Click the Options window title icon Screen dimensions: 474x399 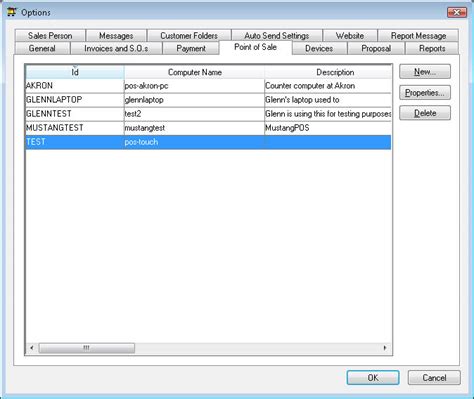(x=12, y=12)
